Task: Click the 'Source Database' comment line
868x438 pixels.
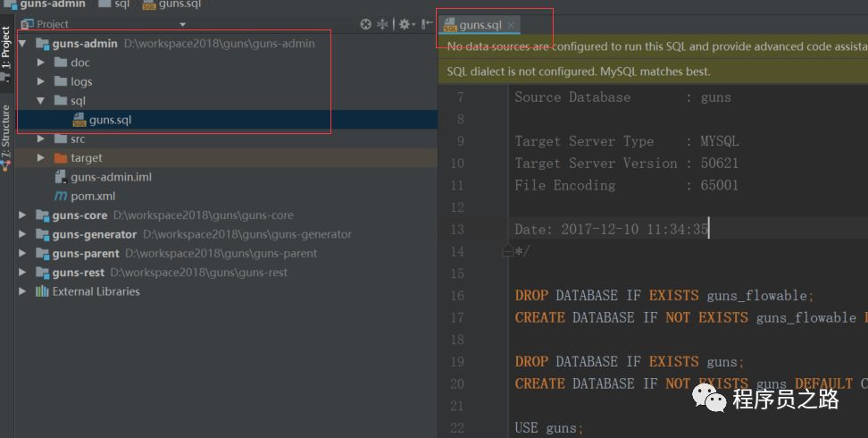Action: click(x=622, y=97)
